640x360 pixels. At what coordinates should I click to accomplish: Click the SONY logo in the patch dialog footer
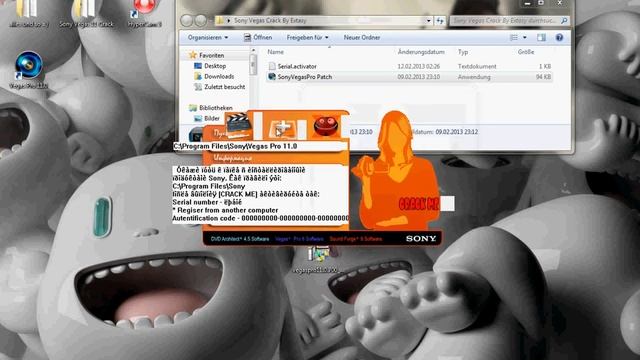(421, 239)
